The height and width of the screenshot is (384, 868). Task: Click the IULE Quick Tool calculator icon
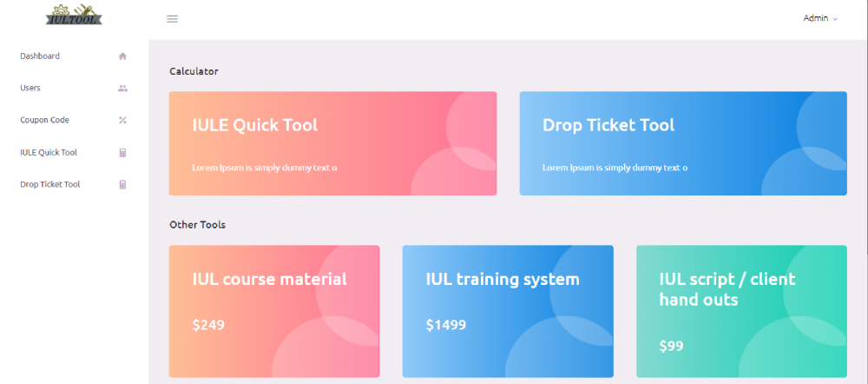tap(122, 153)
